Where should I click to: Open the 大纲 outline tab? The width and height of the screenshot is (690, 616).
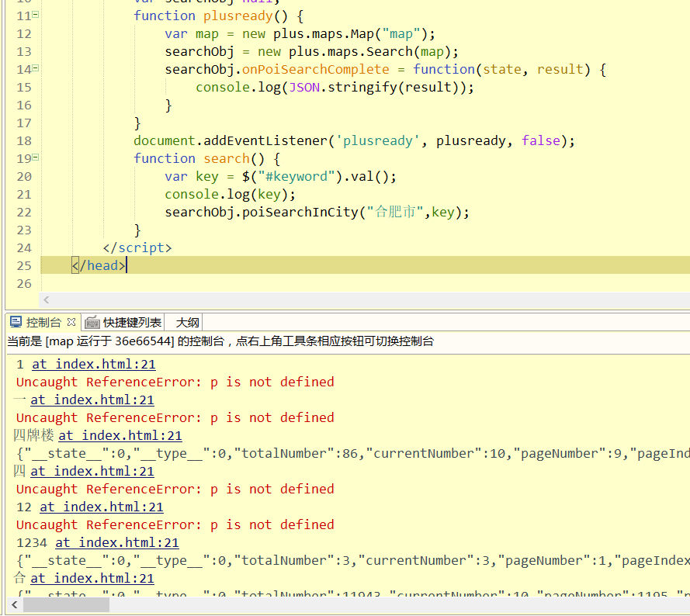pos(187,322)
